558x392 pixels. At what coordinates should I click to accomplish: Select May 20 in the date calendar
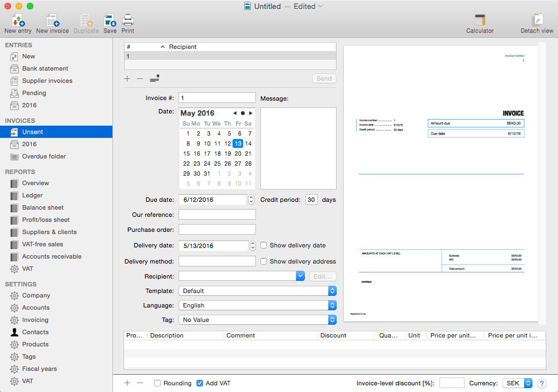pos(238,153)
